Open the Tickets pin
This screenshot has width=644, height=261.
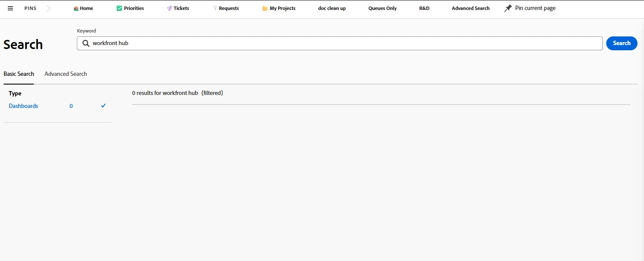pos(178,8)
